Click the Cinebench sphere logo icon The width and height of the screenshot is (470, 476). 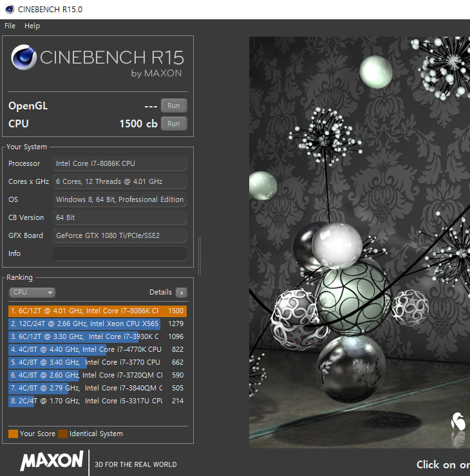tap(24, 57)
